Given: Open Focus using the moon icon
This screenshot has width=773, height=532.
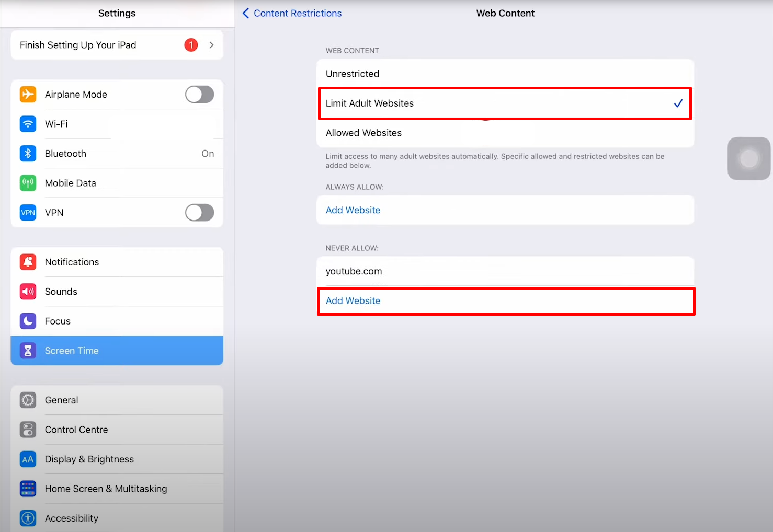Looking at the screenshot, I should coord(28,321).
